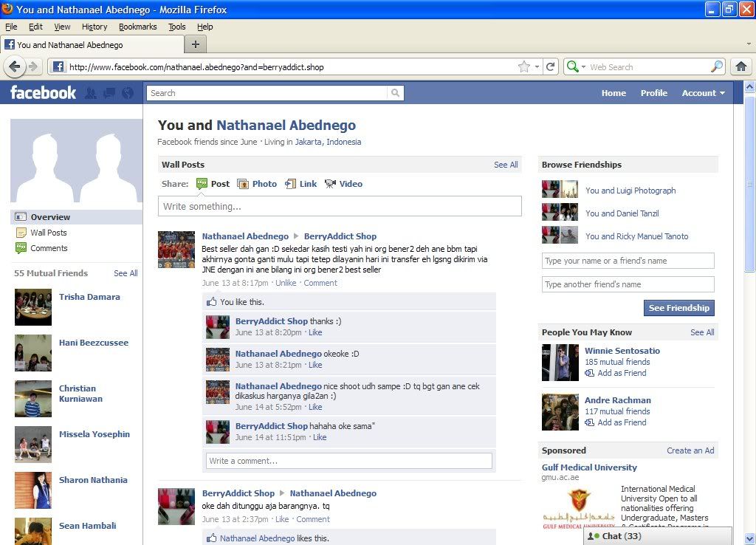Select the Photo share icon

243,184
